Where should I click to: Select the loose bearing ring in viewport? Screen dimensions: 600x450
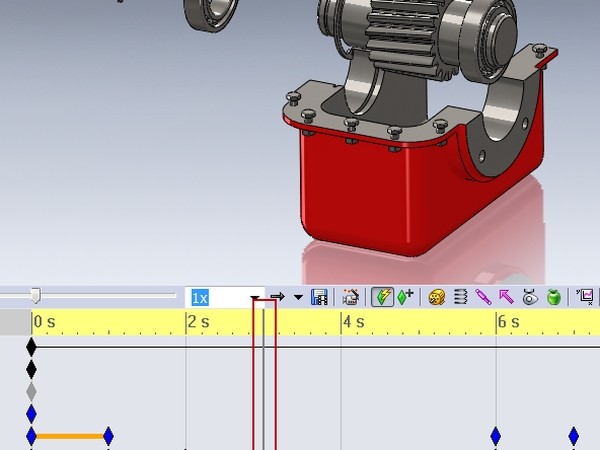click(211, 15)
